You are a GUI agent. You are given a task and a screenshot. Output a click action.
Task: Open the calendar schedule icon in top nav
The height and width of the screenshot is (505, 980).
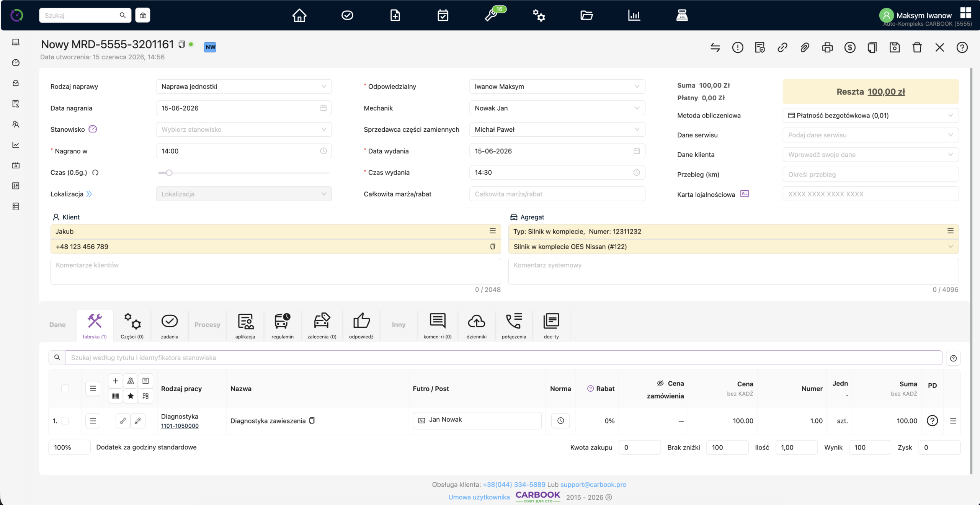[443, 15]
